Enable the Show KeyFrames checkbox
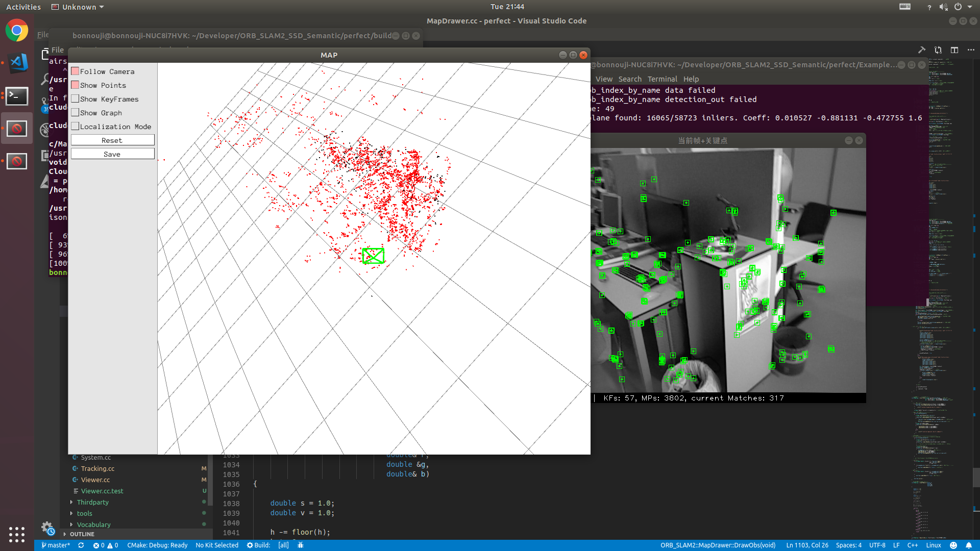 click(75, 99)
